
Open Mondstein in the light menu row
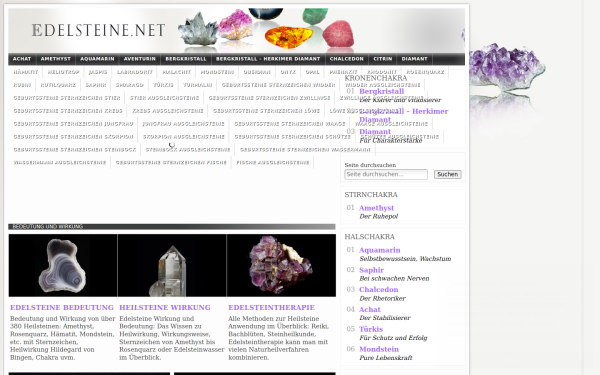tap(217, 72)
